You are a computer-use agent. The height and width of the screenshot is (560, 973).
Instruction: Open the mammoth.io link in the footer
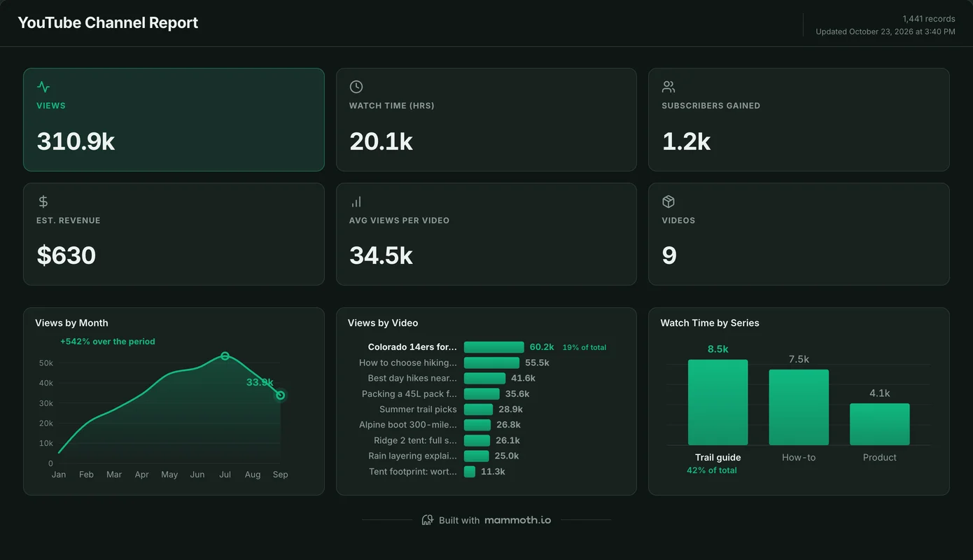[518, 520]
